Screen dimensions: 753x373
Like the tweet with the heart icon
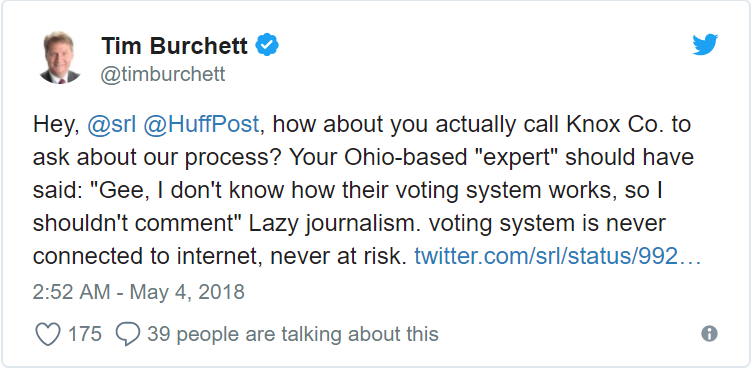(x=48, y=334)
